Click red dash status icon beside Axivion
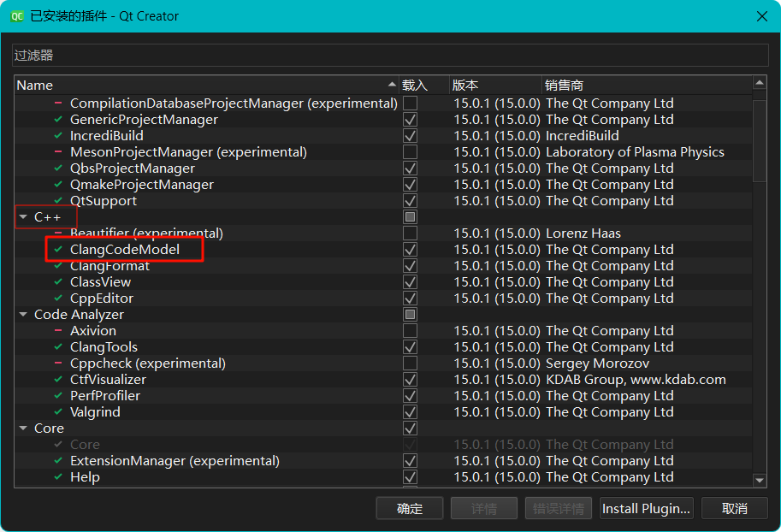Image resolution: width=781 pixels, height=532 pixels. tap(58, 331)
